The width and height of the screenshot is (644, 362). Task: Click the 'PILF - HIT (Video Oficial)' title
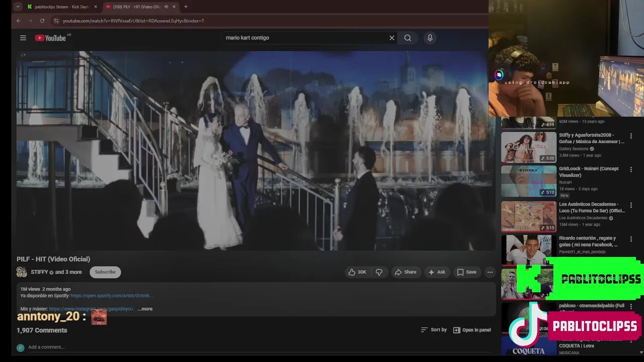[53, 259]
